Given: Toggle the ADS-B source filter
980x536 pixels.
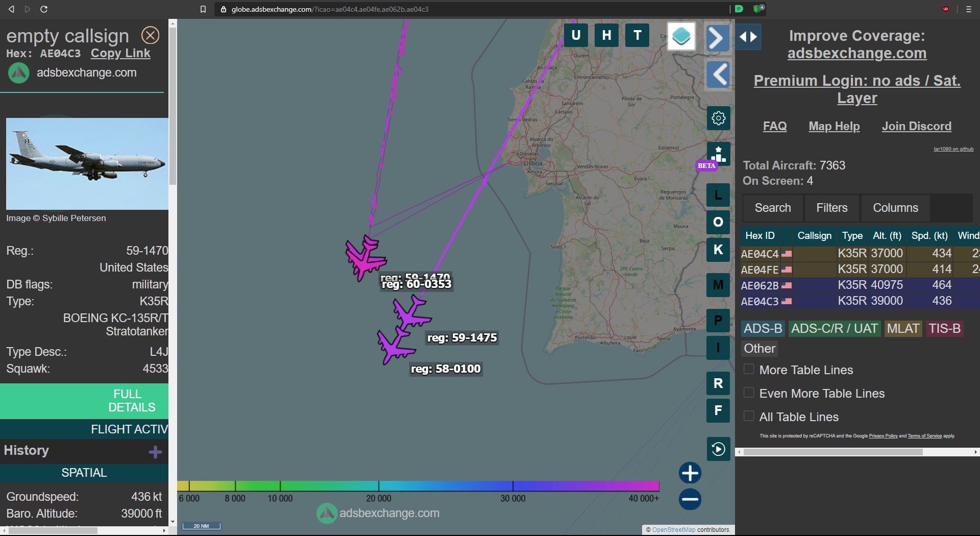Looking at the screenshot, I should pyautogui.click(x=763, y=328).
